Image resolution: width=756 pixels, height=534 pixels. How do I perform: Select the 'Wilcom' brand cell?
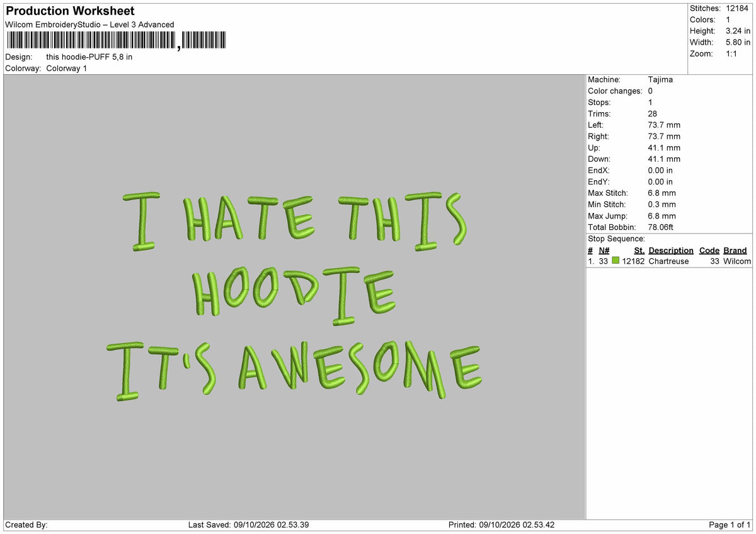tap(737, 261)
